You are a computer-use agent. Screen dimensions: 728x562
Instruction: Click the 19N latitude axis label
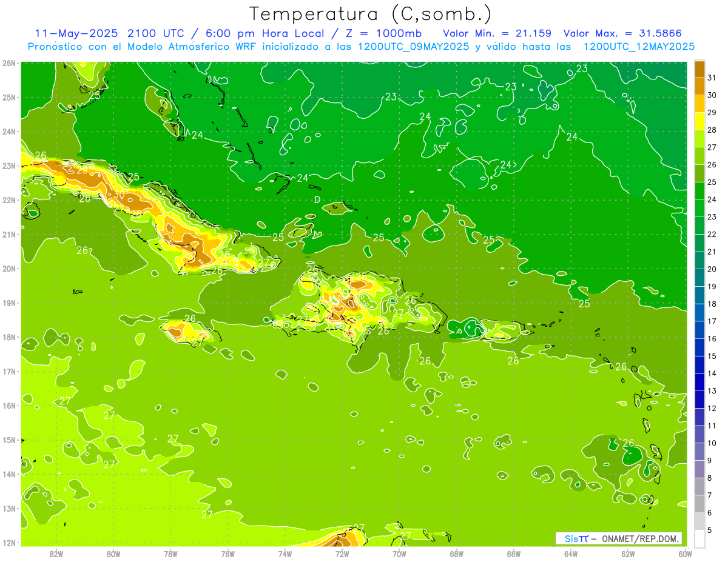point(8,303)
